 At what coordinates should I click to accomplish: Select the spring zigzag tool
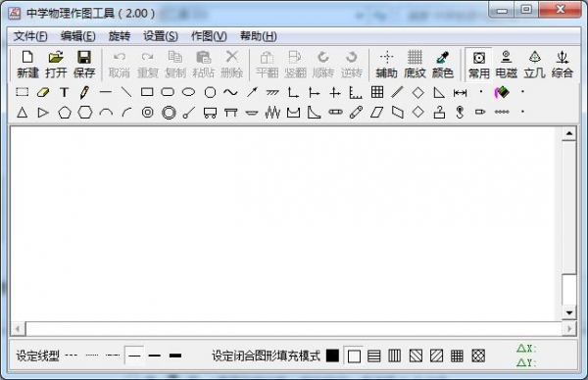point(272,112)
